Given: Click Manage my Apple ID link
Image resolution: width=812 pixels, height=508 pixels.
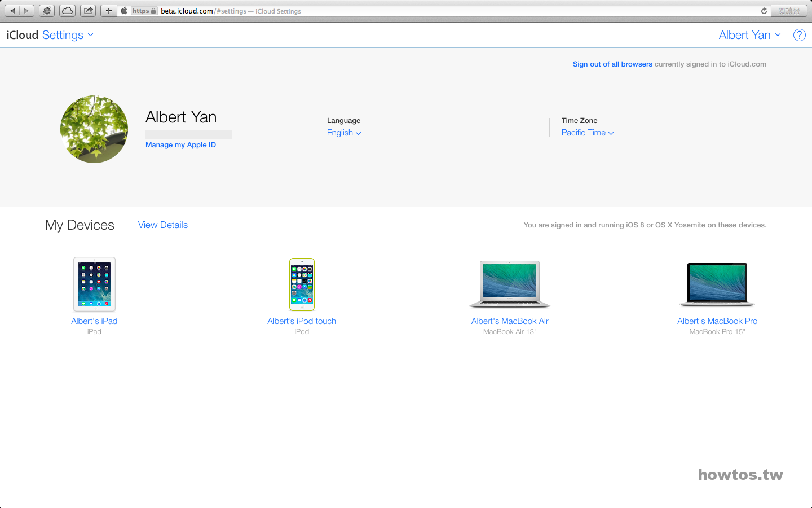Looking at the screenshot, I should (x=180, y=145).
